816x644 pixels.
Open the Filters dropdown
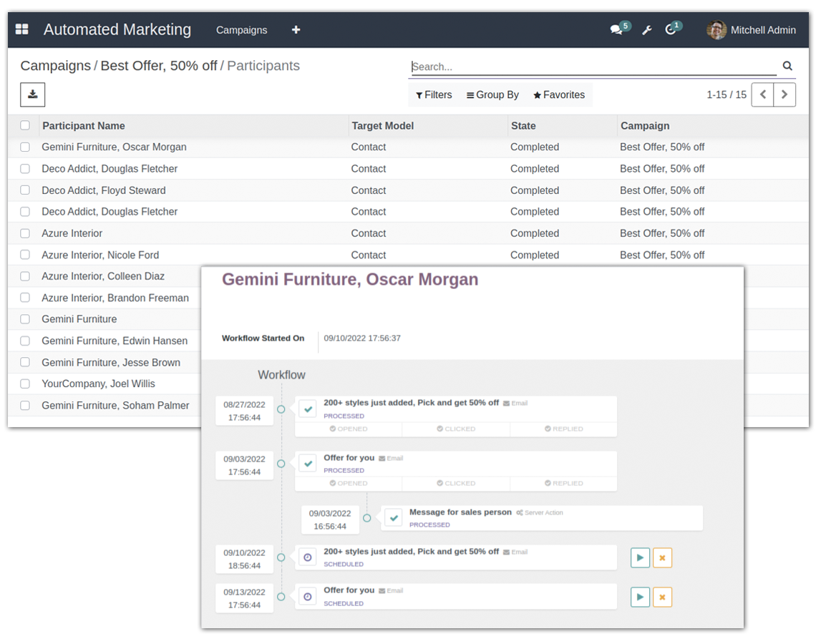(434, 94)
